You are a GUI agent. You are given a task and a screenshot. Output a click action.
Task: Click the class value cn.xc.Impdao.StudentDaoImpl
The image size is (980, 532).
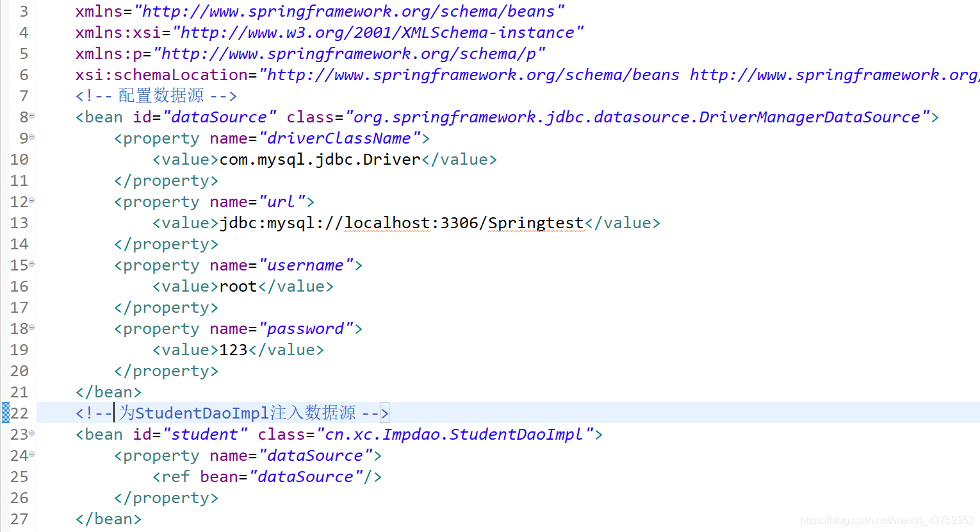[x=454, y=434]
